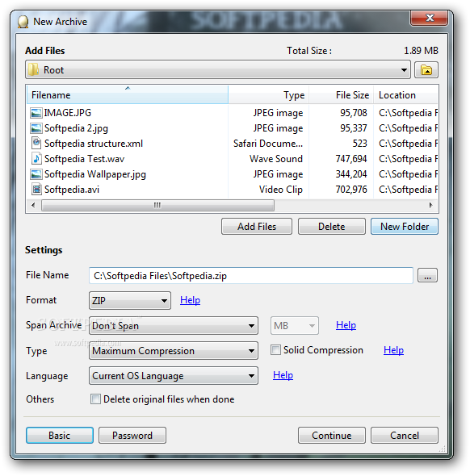
Task: Click the Softpedia Wallpaper.jpg file icon
Action: pos(36,174)
